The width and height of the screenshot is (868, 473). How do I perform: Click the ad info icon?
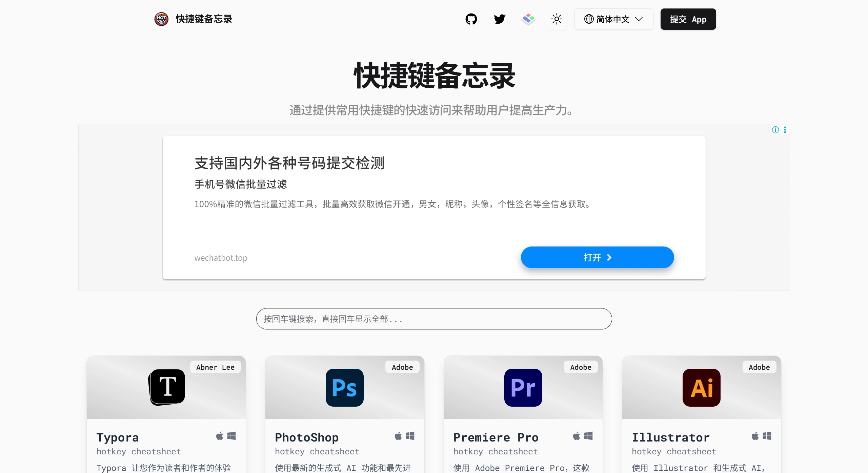pos(775,130)
